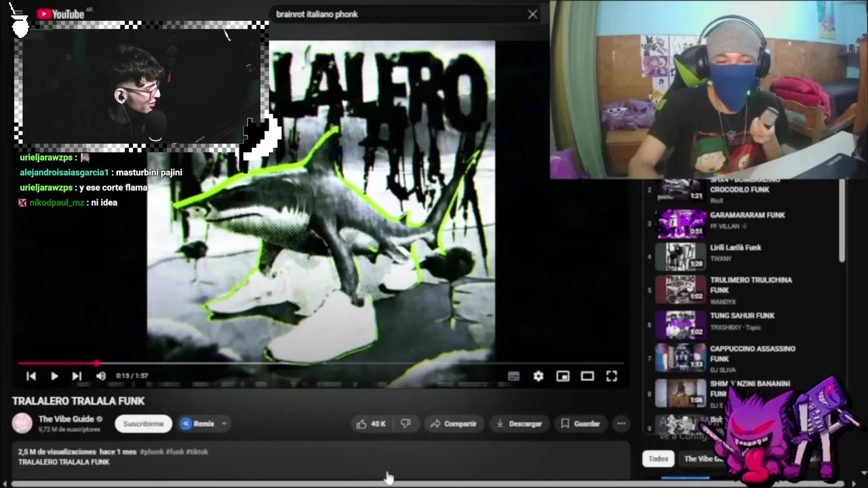Click the Remix button
The width and height of the screenshot is (868, 488).
[x=197, y=424]
